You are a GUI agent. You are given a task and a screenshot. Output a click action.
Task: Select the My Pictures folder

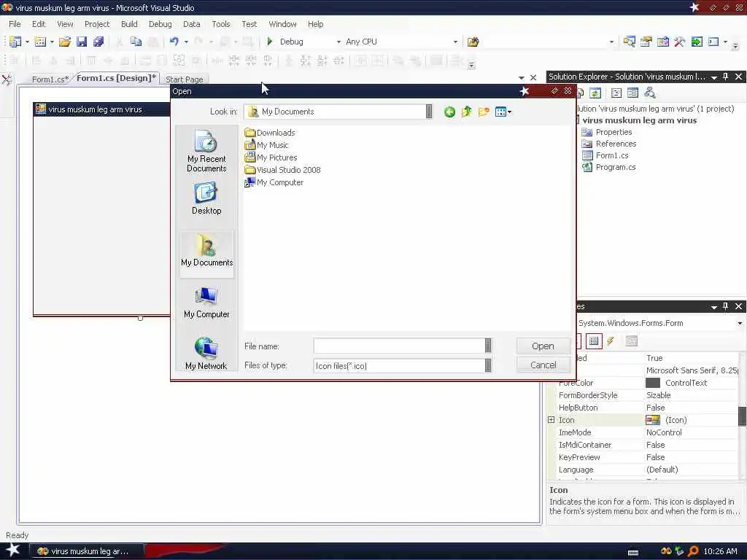tap(271, 157)
